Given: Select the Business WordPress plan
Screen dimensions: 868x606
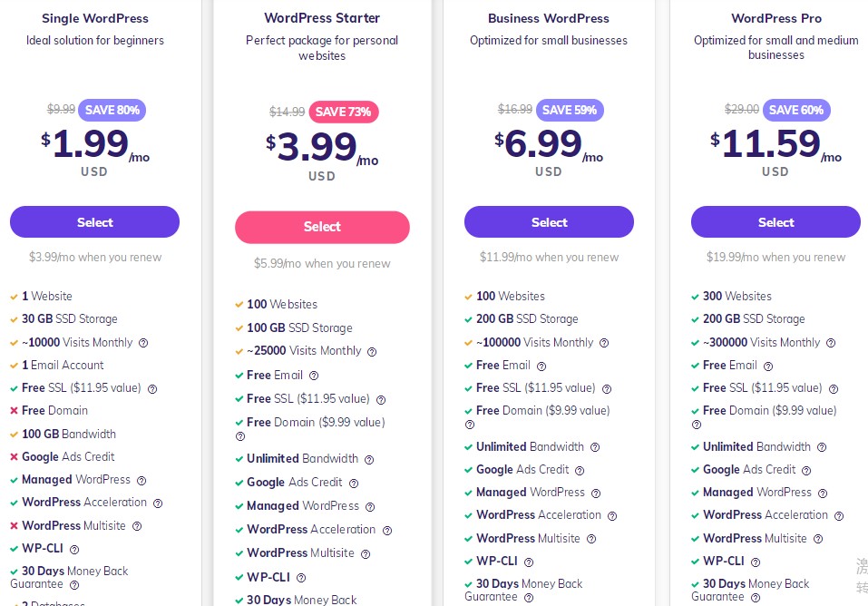Looking at the screenshot, I should click(x=549, y=222).
